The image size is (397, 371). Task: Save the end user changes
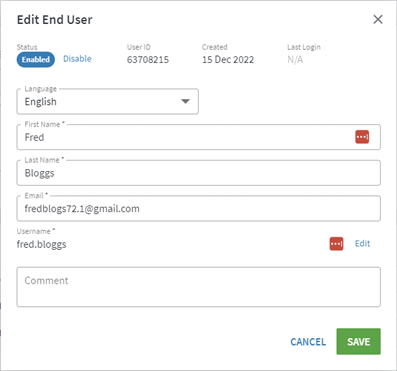pos(358,341)
